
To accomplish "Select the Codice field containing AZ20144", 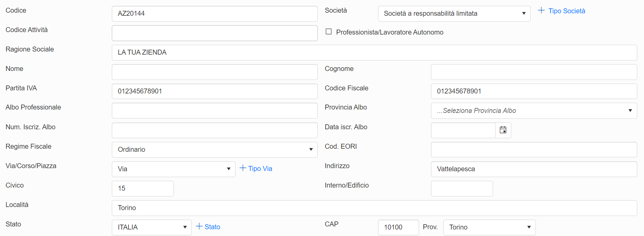I will [x=215, y=14].
